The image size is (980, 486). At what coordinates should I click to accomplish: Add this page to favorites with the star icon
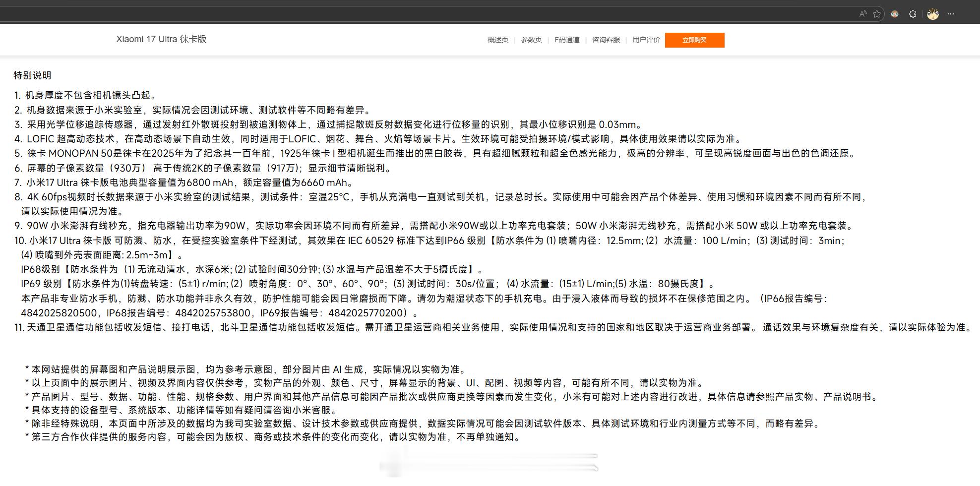877,14
